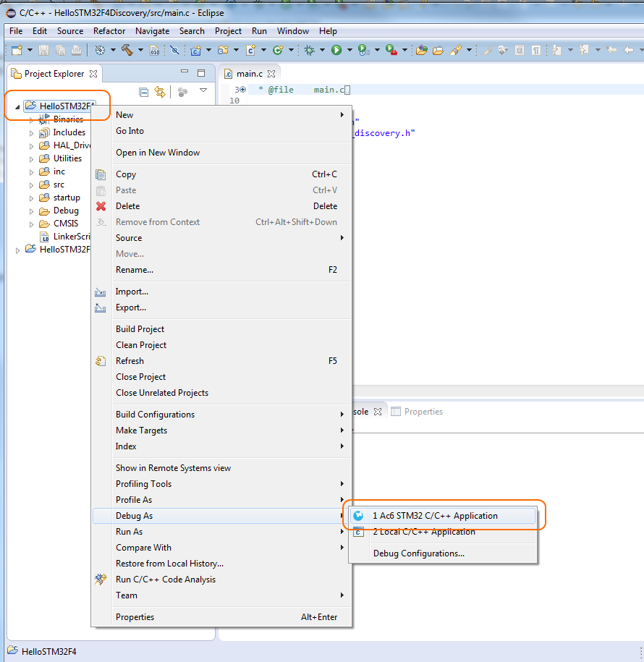Open Debug Configurations... from submenu

tap(418, 553)
